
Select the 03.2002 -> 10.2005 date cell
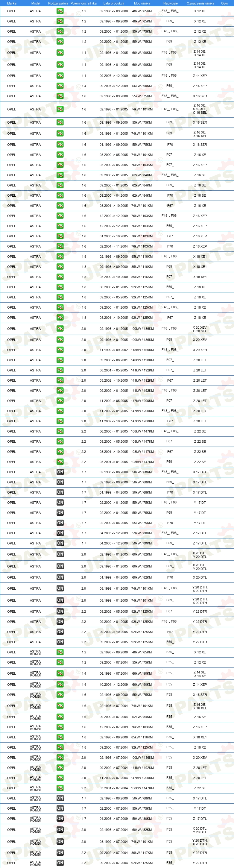tap(113, 380)
